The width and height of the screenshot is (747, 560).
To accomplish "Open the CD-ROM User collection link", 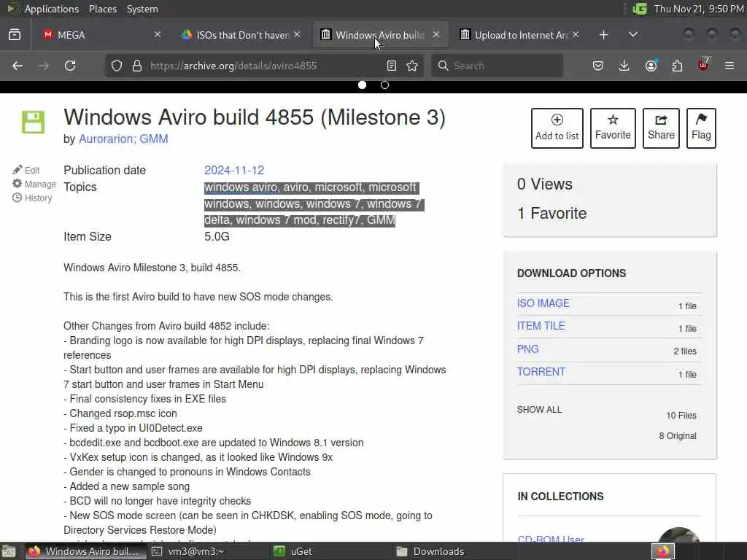I will (551, 539).
